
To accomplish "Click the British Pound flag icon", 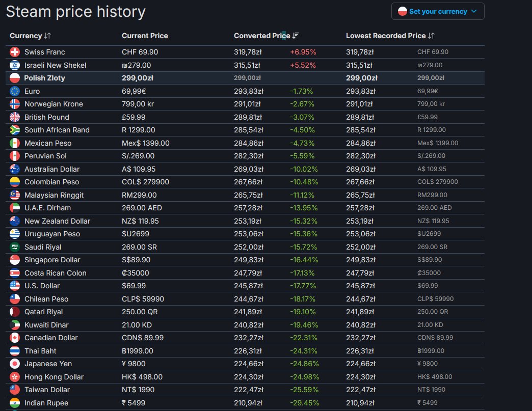I will [x=15, y=117].
